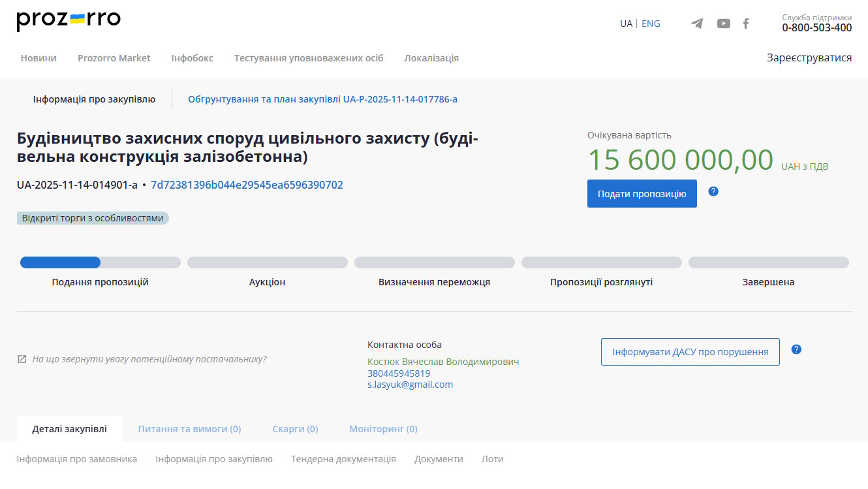Click the Подання пропозицій progress bar
This screenshot has height=489, width=868.
(x=101, y=262)
